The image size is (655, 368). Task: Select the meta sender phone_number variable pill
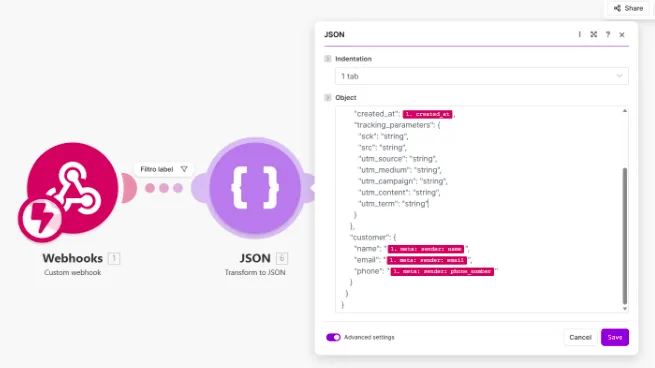pyautogui.click(x=442, y=272)
